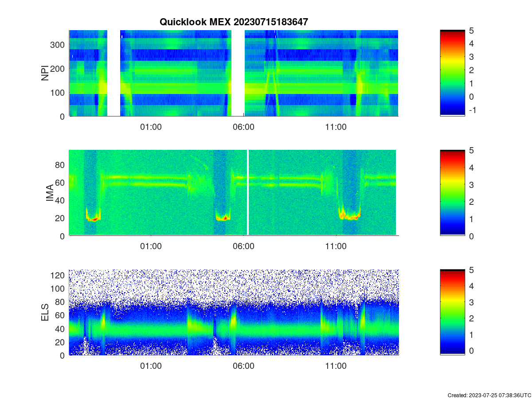Click the 200 tick on NPI y-axis
The height and width of the screenshot is (399, 532).
pos(58,68)
